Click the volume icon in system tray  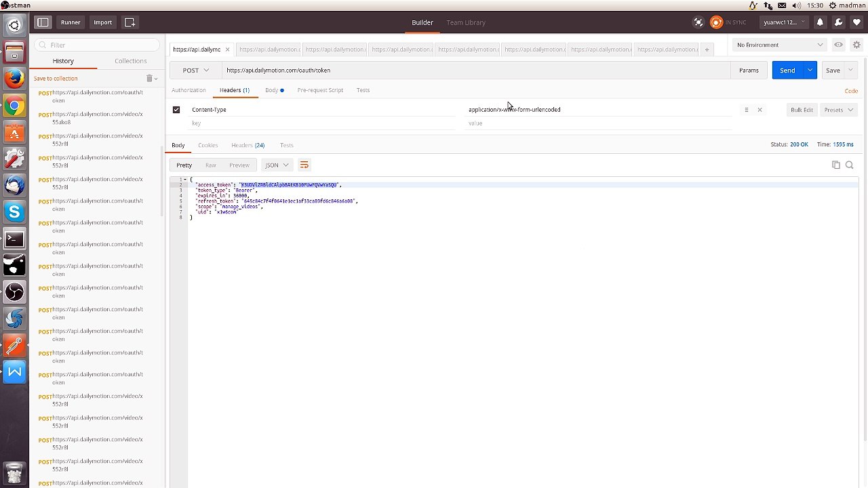797,5
